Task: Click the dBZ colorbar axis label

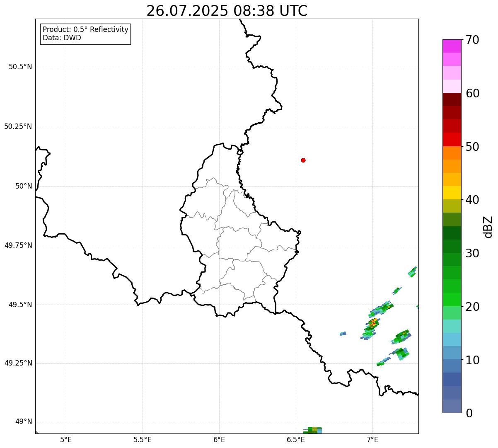Action: pos(488,227)
